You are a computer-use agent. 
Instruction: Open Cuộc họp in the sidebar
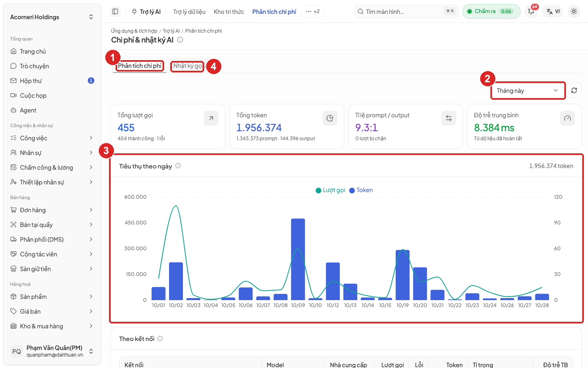click(52, 96)
